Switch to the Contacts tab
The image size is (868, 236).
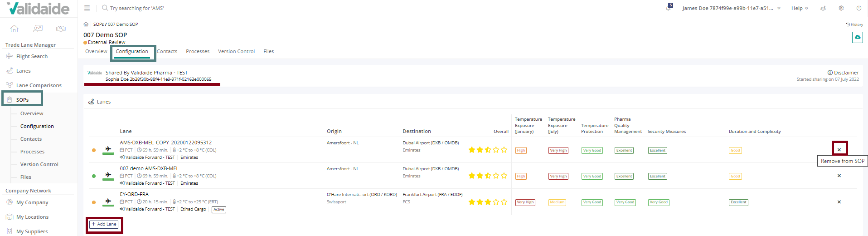pyautogui.click(x=167, y=51)
